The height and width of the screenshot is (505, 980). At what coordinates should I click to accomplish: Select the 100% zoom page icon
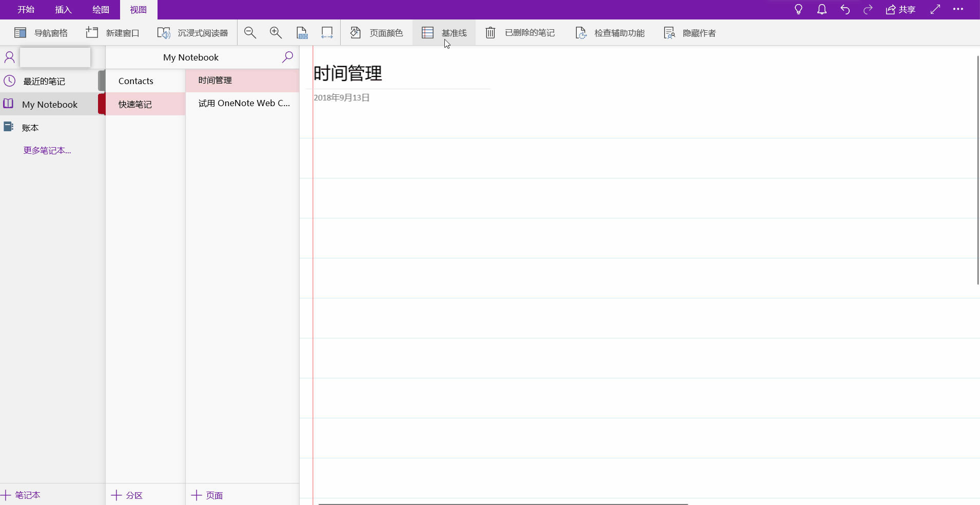coord(302,32)
